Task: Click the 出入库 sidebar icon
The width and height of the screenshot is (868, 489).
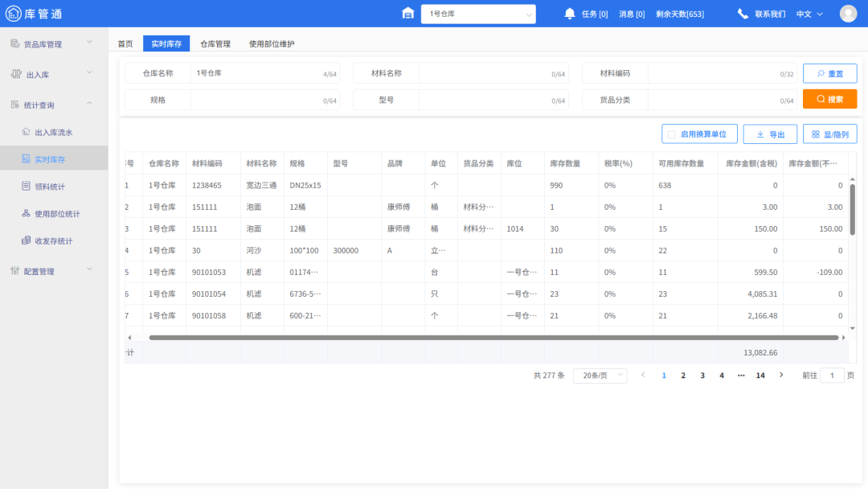Action: point(16,74)
